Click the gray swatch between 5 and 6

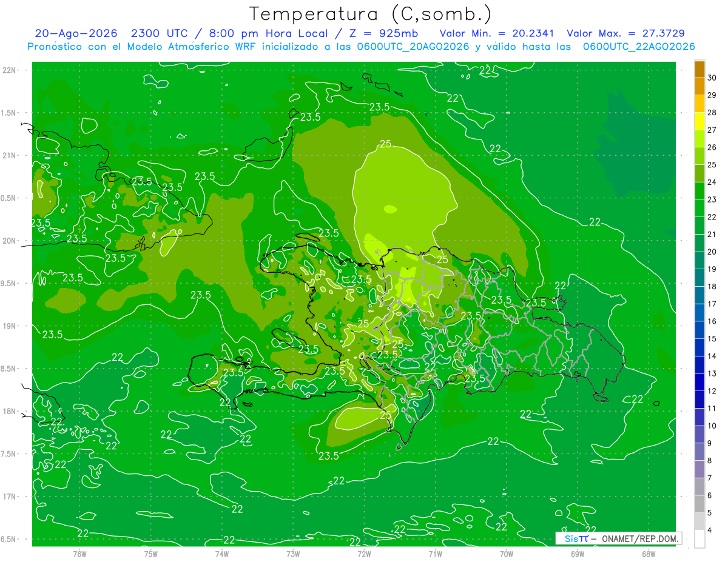pyautogui.click(x=699, y=504)
